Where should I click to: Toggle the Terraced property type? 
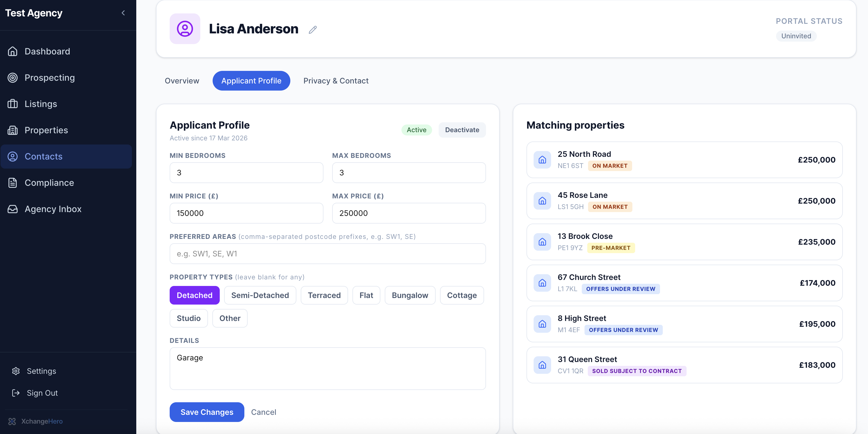click(x=324, y=295)
